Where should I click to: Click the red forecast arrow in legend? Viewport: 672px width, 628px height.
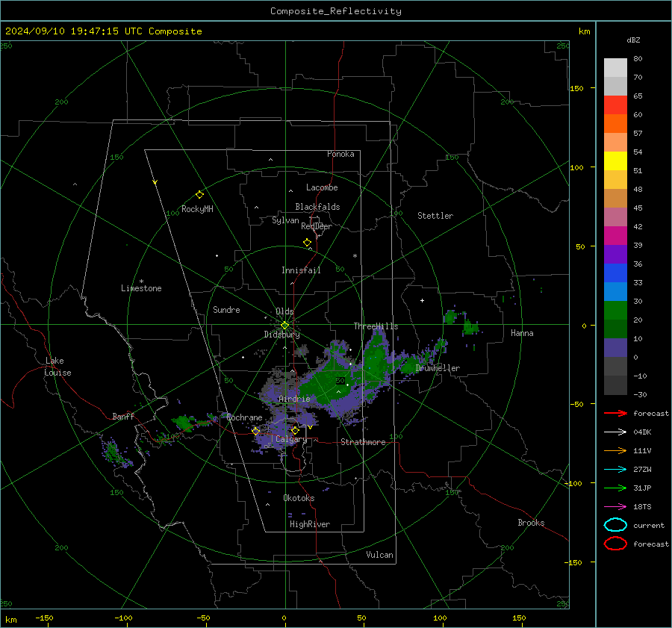(615, 413)
